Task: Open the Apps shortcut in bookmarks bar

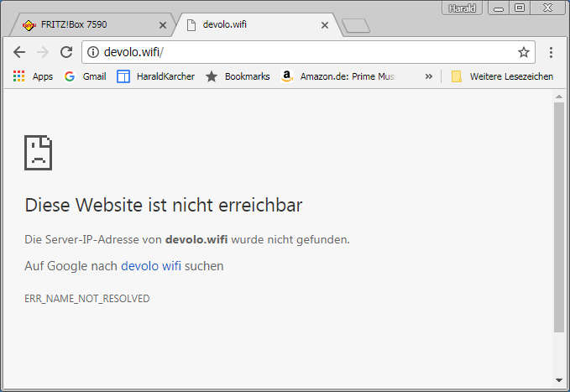Action: [x=33, y=76]
